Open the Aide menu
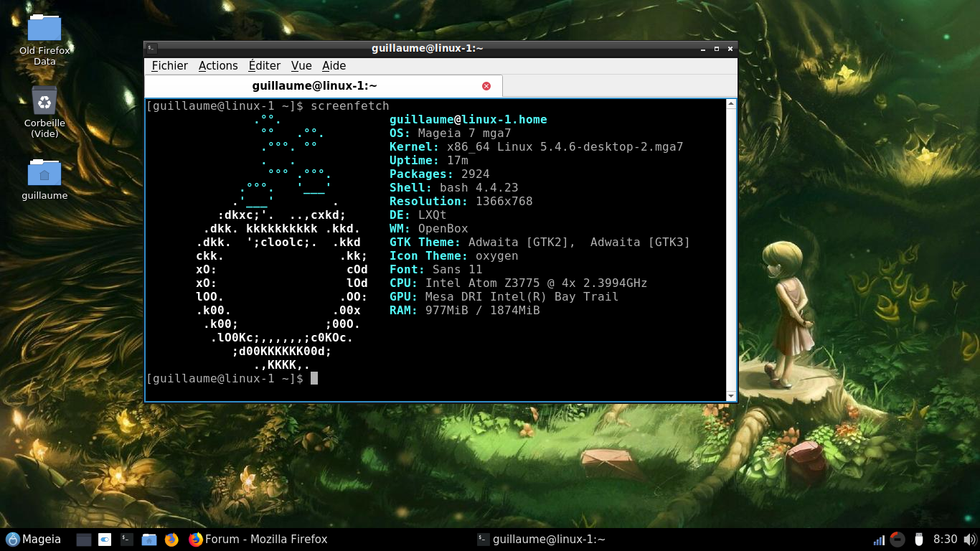Viewport: 980px width, 551px height. coord(334,66)
